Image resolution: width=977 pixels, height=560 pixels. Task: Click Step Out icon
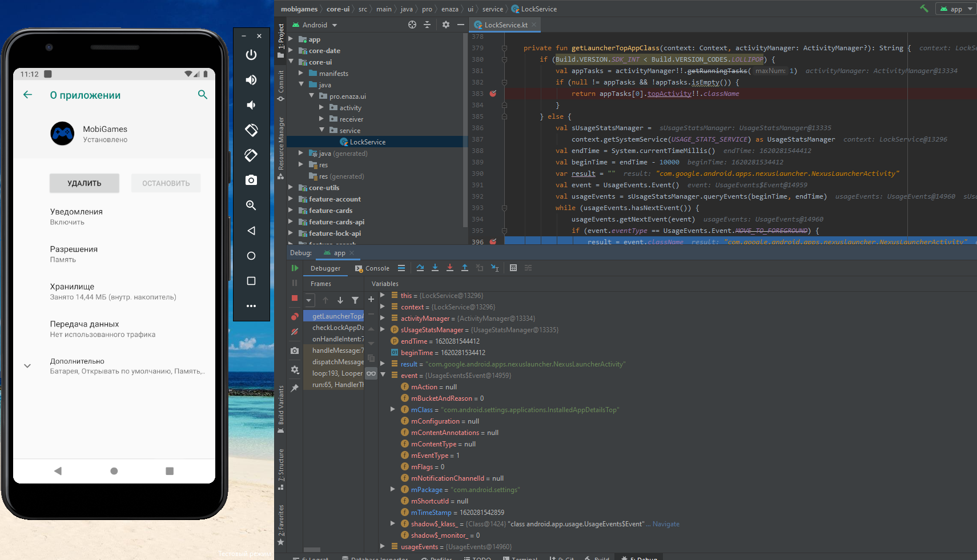(x=465, y=268)
